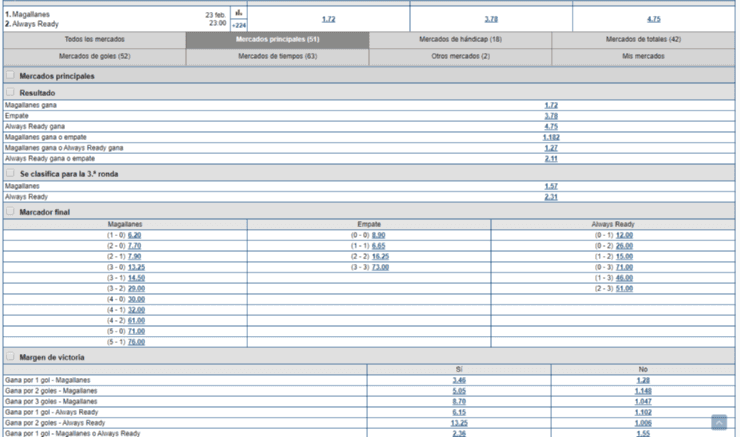
Task: Select the Mercados de tiempos tab
Action: (x=277, y=57)
